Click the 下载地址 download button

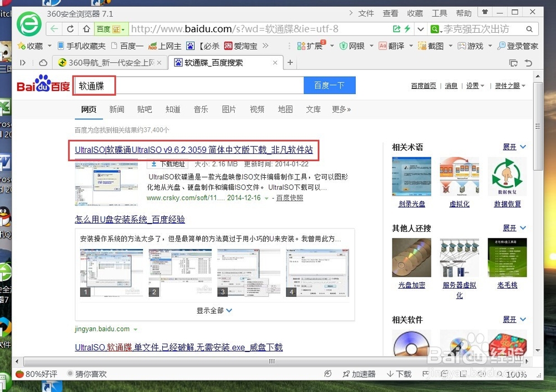[168, 164]
